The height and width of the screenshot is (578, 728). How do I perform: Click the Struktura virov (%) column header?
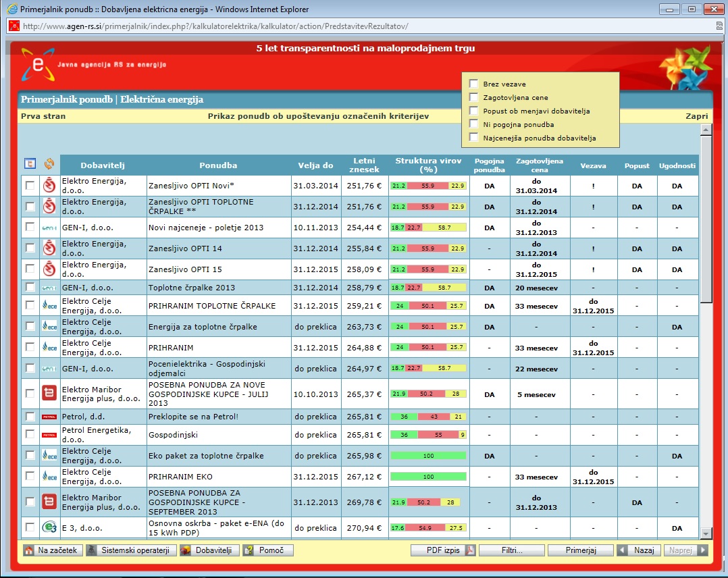[429, 165]
